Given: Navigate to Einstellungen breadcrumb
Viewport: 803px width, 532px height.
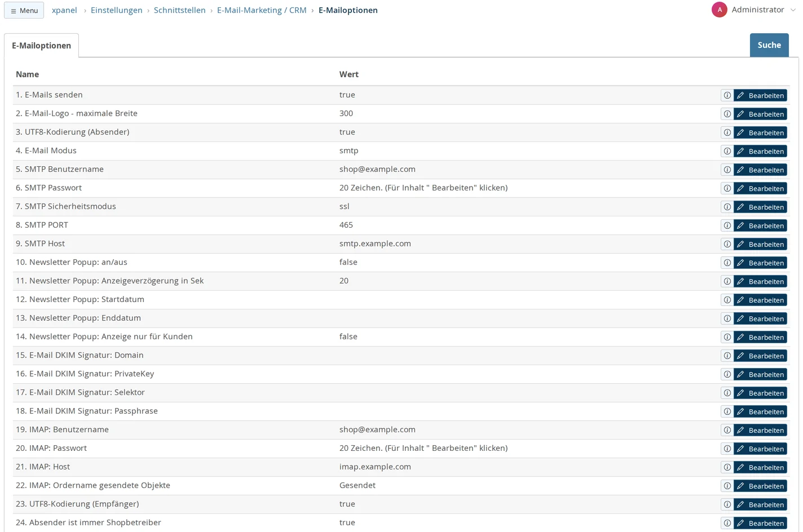Looking at the screenshot, I should click(117, 10).
